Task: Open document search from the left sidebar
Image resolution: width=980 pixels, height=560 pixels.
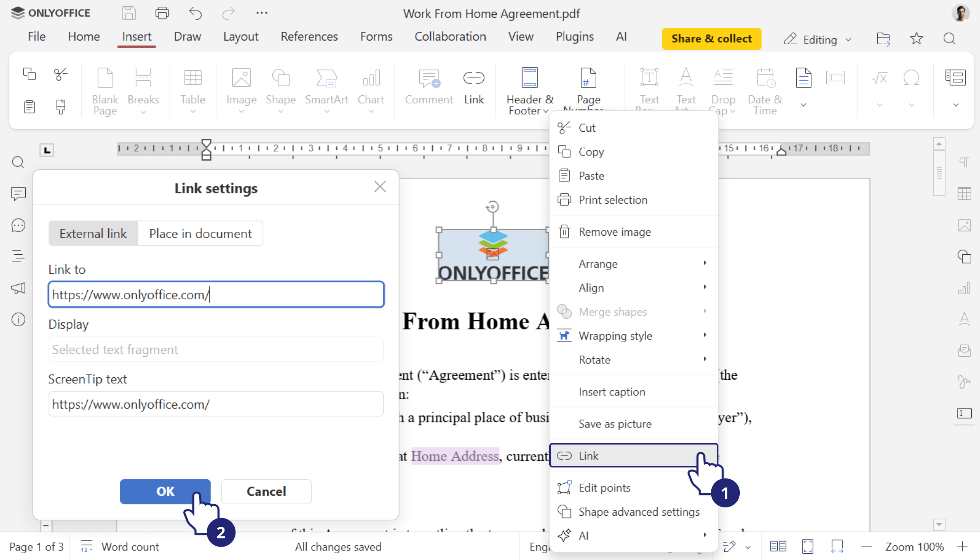Action: (x=18, y=163)
